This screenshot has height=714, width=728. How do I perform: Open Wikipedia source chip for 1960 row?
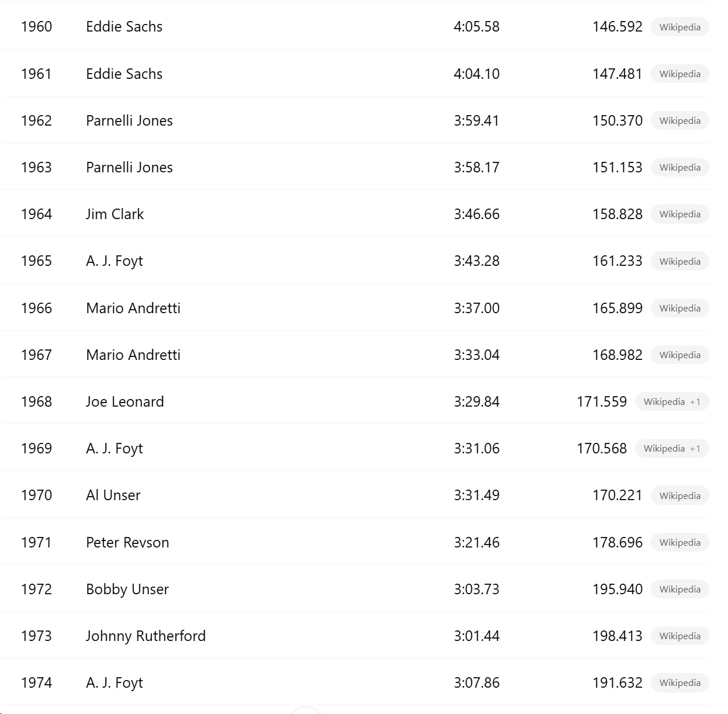pos(680,27)
